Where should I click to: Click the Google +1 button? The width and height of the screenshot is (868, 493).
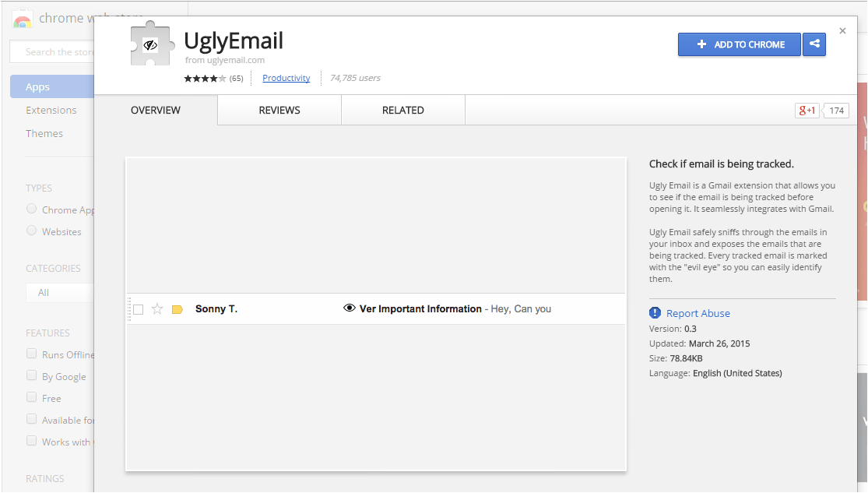(x=807, y=111)
